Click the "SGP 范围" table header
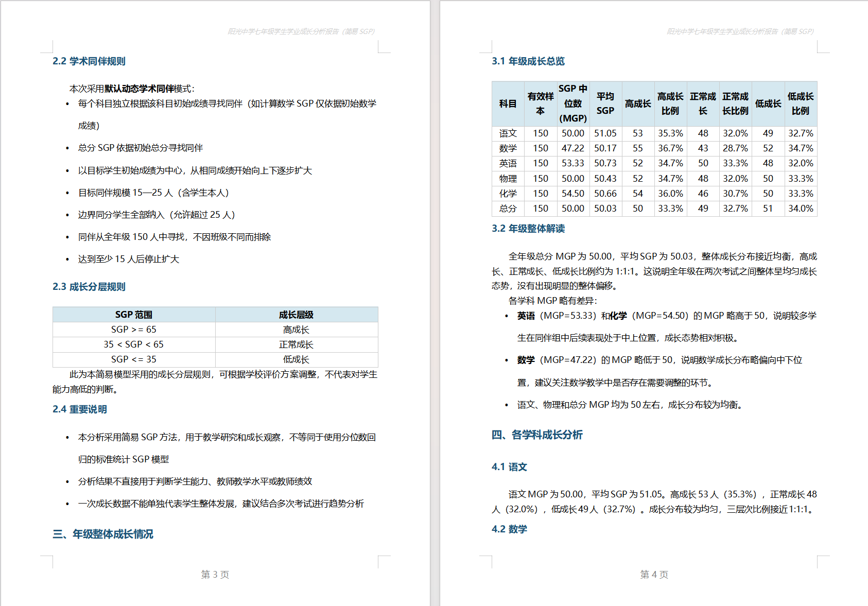Screen dimensions: 868x606 click(x=134, y=315)
